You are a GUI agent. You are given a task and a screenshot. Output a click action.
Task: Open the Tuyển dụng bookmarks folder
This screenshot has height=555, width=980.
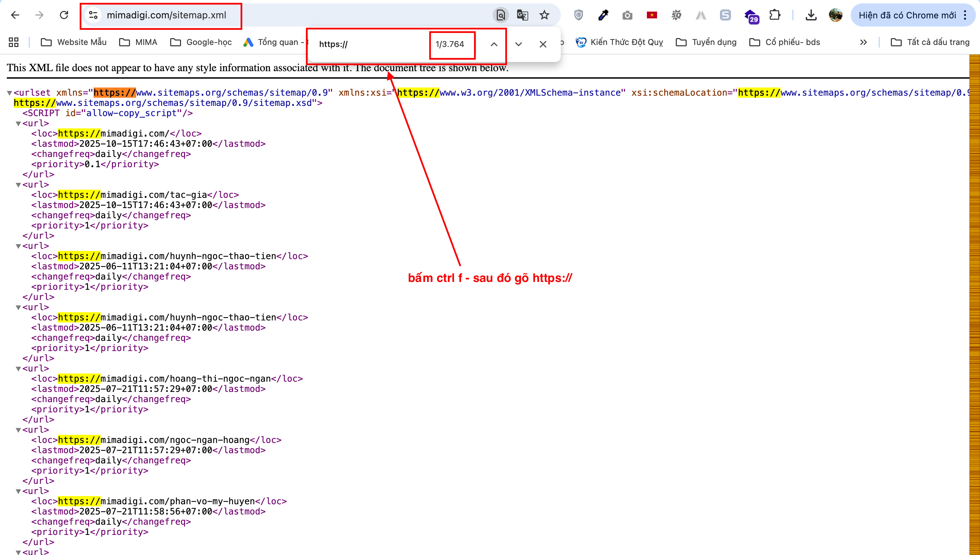pos(706,42)
